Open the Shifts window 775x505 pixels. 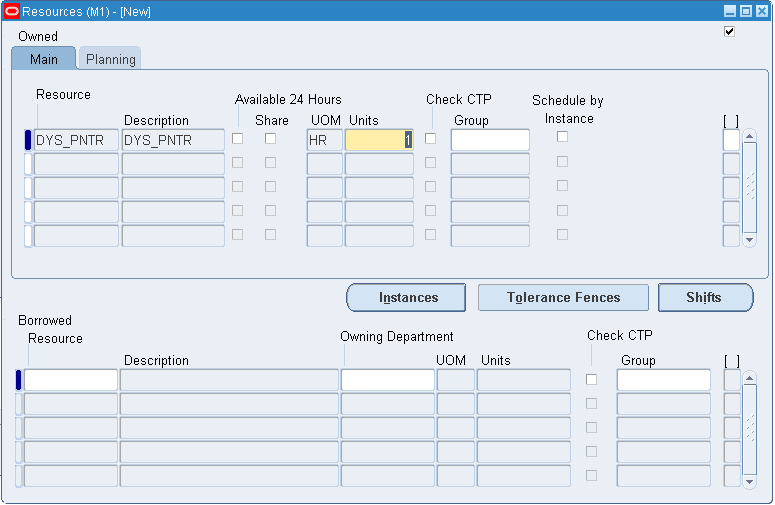[x=705, y=297]
